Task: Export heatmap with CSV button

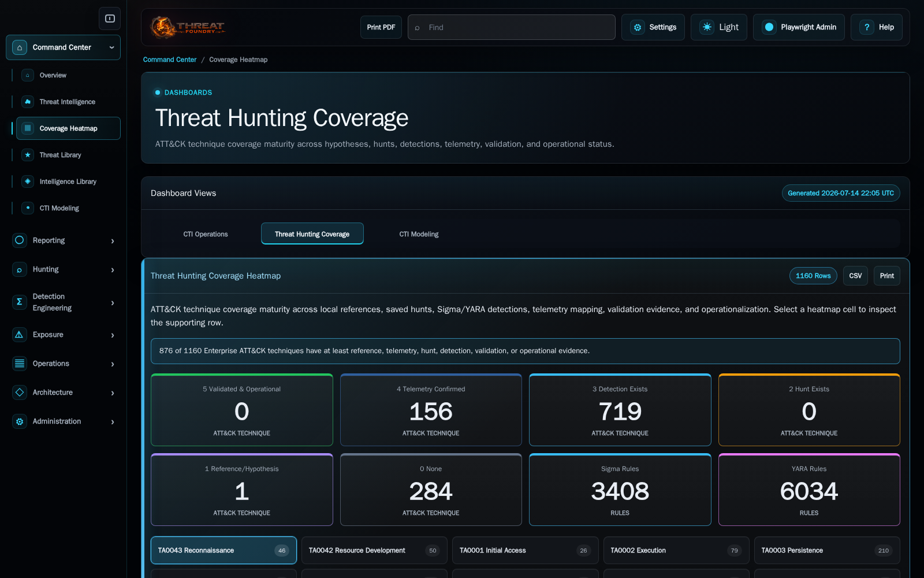Action: [x=855, y=276]
